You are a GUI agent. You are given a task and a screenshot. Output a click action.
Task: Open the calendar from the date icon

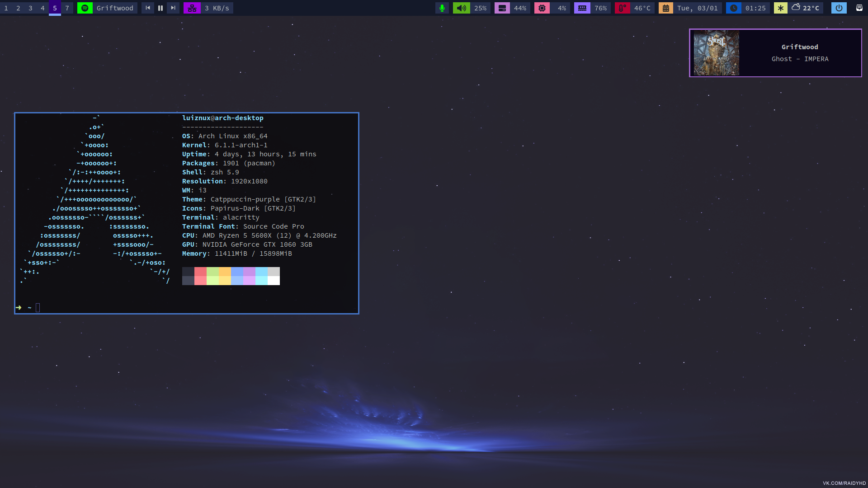tap(666, 8)
